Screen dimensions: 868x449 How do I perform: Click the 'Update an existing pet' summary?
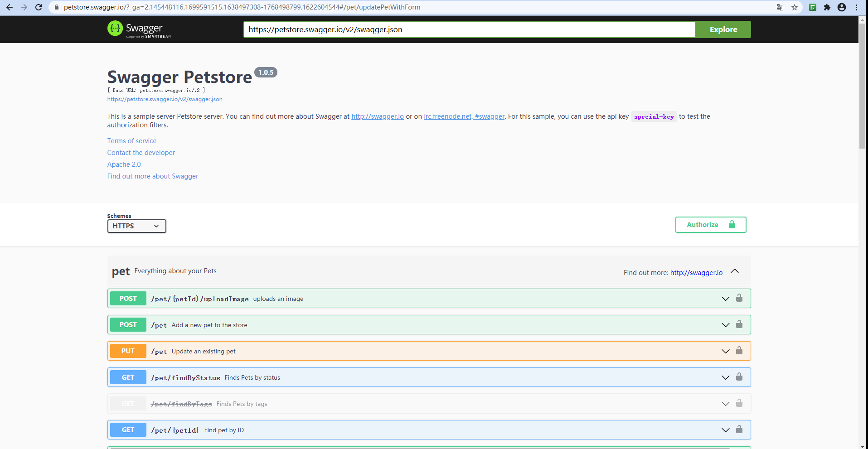(x=204, y=351)
